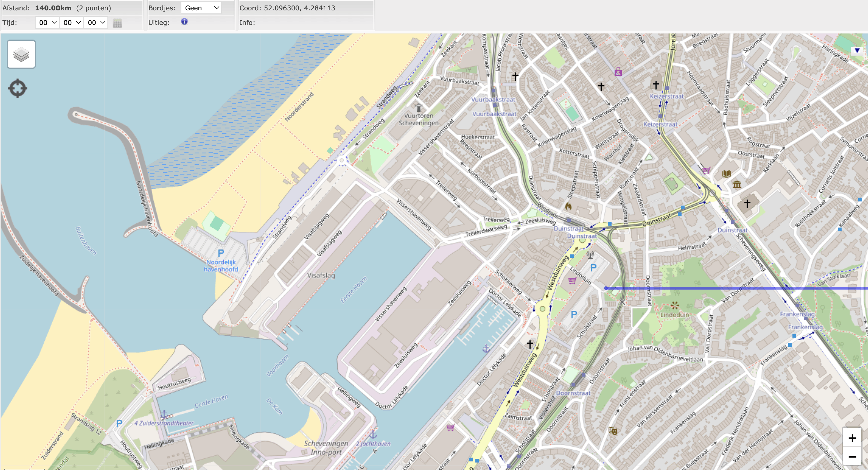The image size is (868, 470).
Task: Click the 4 Zuiderstrandtheater label
Action: [164, 423]
